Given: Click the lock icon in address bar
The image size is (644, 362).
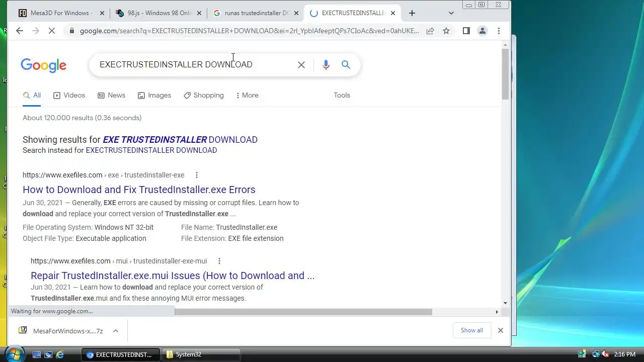Looking at the screenshot, I should tap(71, 31).
